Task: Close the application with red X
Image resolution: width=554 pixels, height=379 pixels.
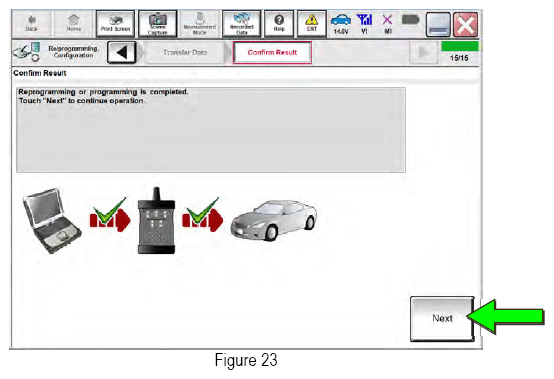Action: (466, 24)
